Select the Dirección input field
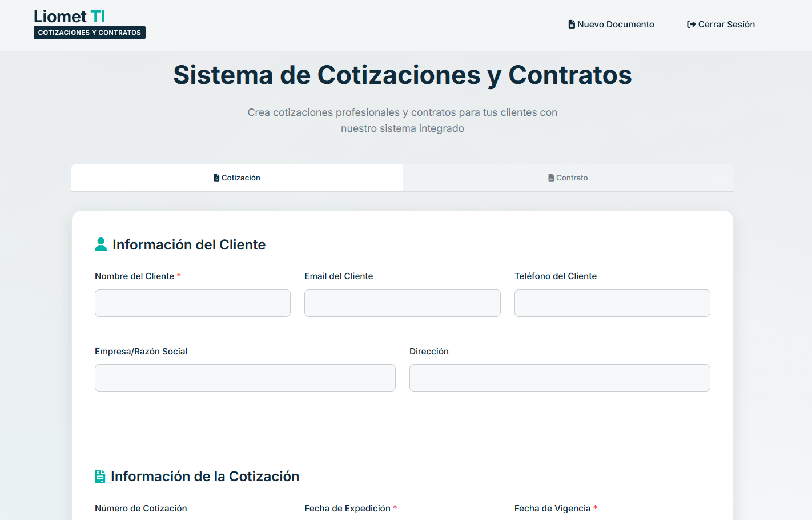Image resolution: width=812 pixels, height=520 pixels. tap(560, 378)
